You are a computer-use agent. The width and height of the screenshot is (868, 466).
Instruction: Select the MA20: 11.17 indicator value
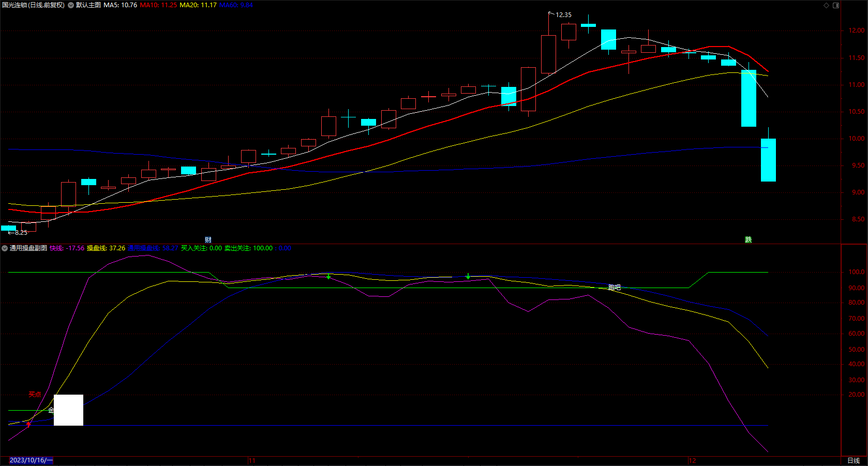pos(198,5)
